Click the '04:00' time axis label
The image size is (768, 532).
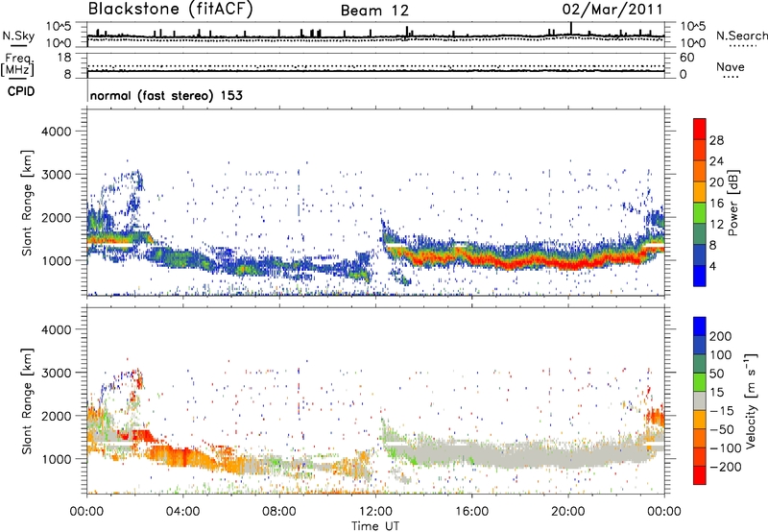183,512
